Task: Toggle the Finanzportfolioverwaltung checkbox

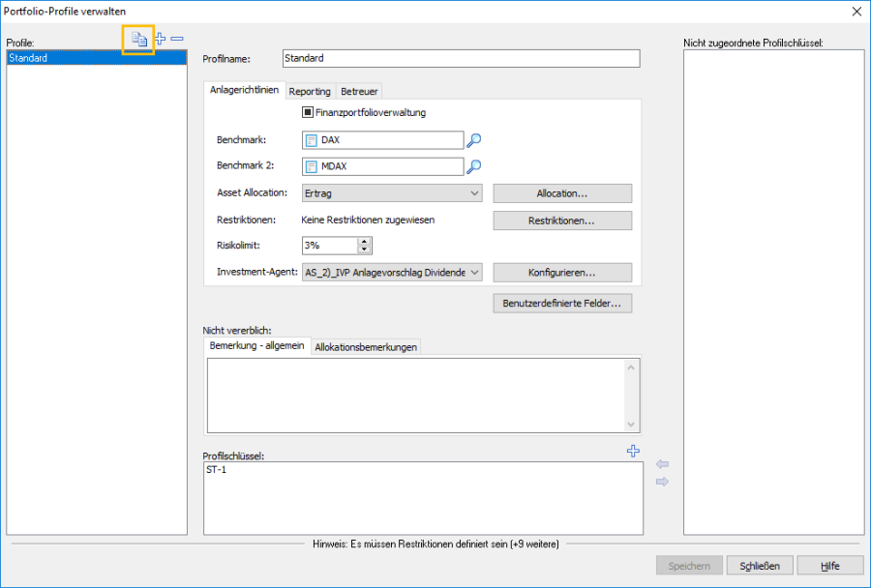Action: [308, 112]
